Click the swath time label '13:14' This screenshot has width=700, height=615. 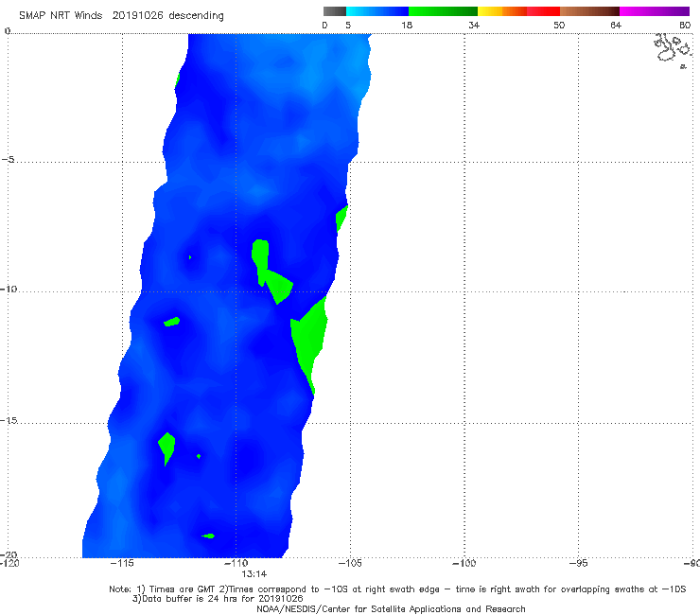point(254,574)
